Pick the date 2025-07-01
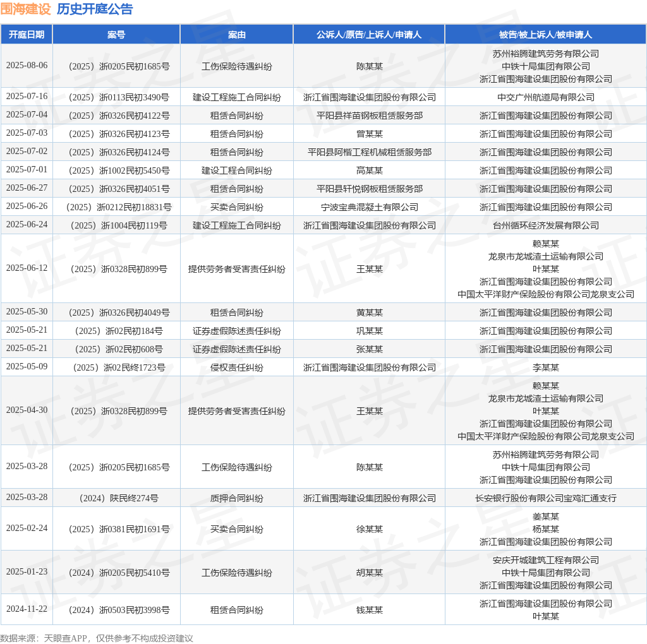Image resolution: width=647 pixels, height=644 pixels. 27,169
